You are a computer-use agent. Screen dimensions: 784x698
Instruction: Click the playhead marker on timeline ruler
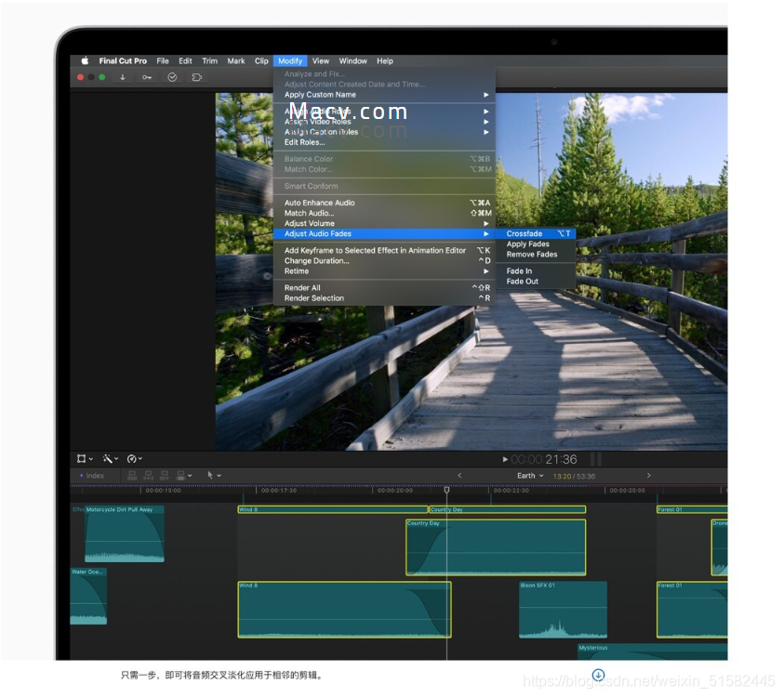[x=447, y=490]
